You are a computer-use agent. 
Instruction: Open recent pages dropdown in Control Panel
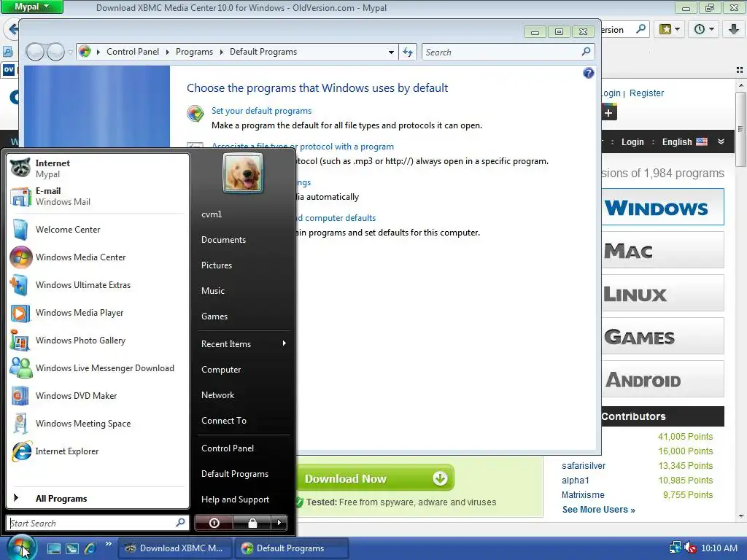point(70,52)
